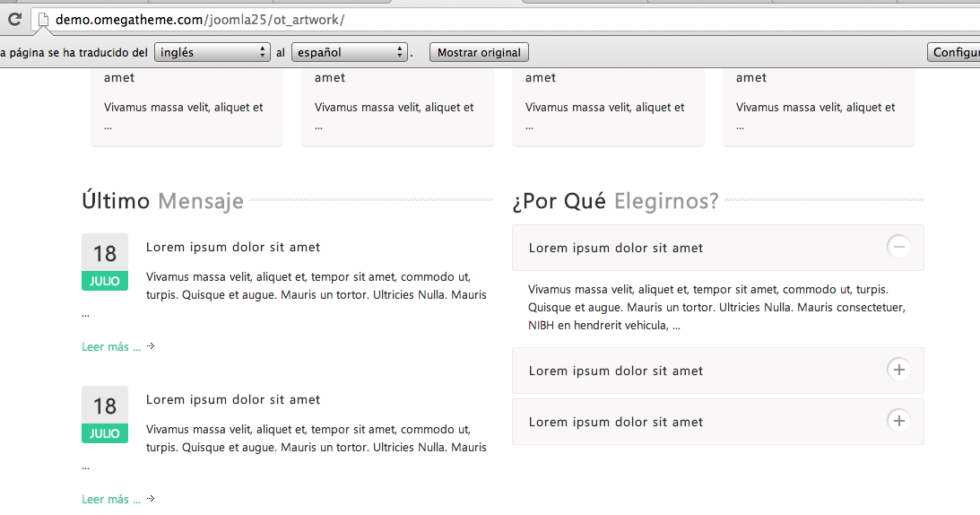This screenshot has height=515, width=980.
Task: Click second post excerpt ending 'Ultricies Nulla. Mauris'
Action: pyautogui.click(x=317, y=439)
